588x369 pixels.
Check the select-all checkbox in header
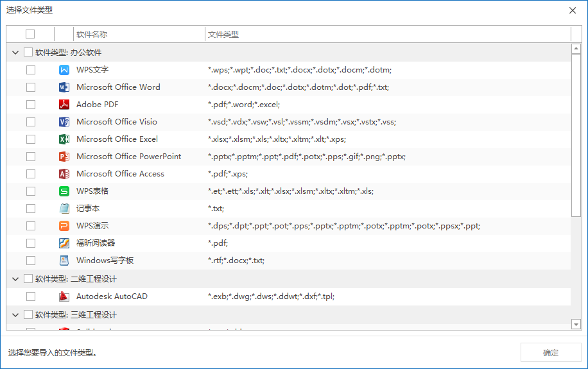tap(30, 34)
